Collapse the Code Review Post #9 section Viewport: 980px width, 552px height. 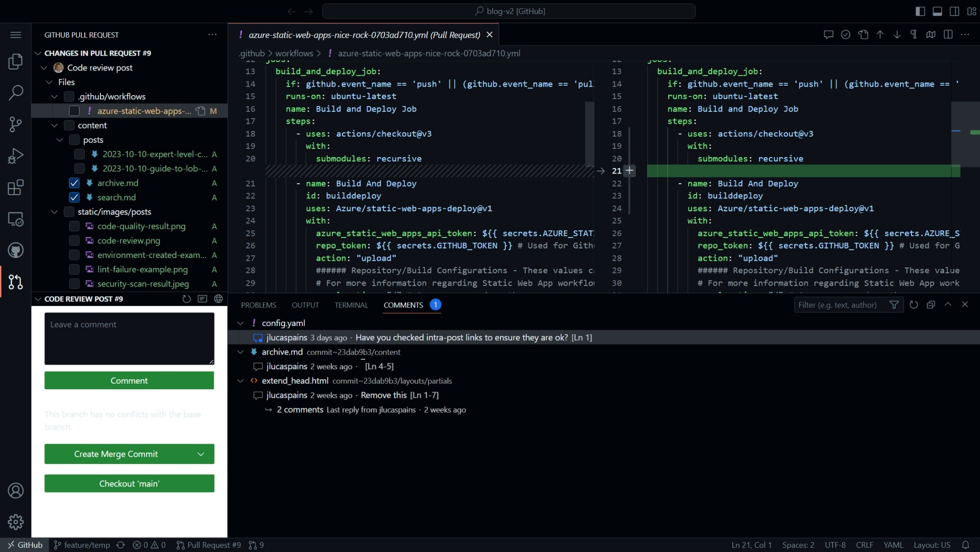coord(38,299)
